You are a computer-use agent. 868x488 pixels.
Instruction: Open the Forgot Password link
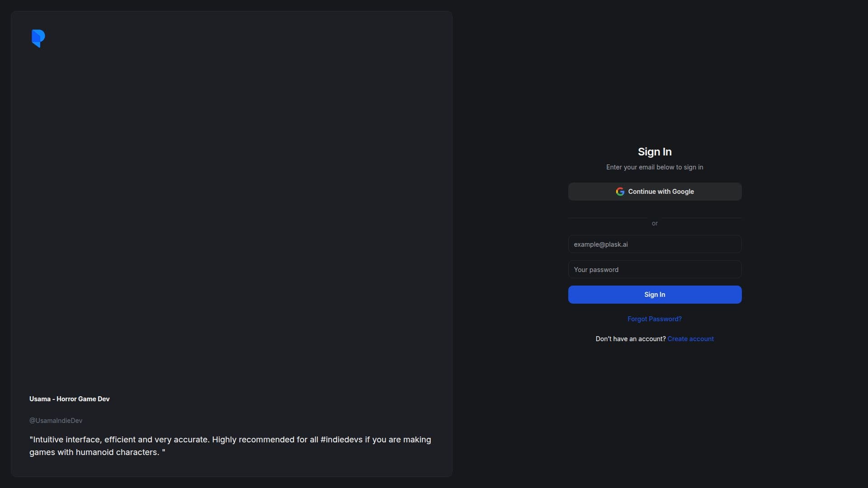point(654,319)
